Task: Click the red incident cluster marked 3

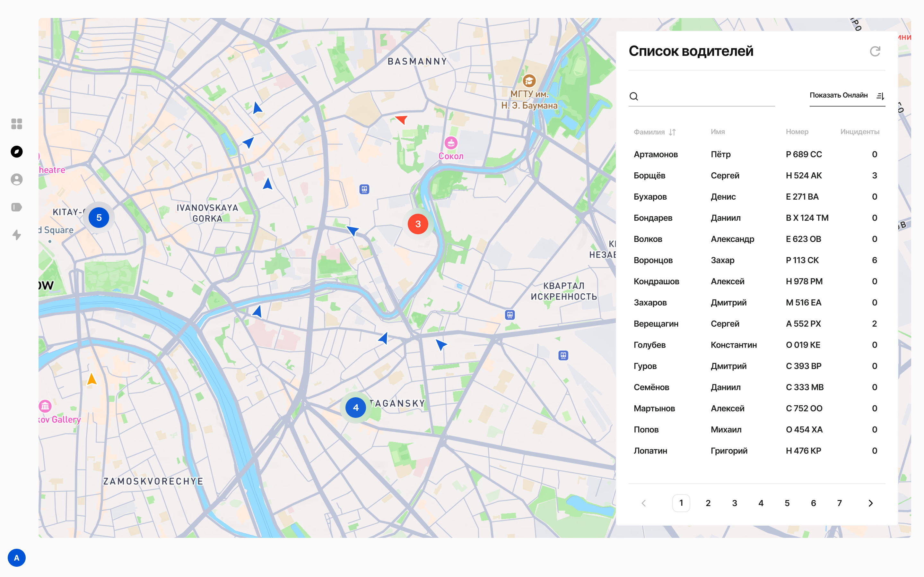Action: tap(418, 224)
